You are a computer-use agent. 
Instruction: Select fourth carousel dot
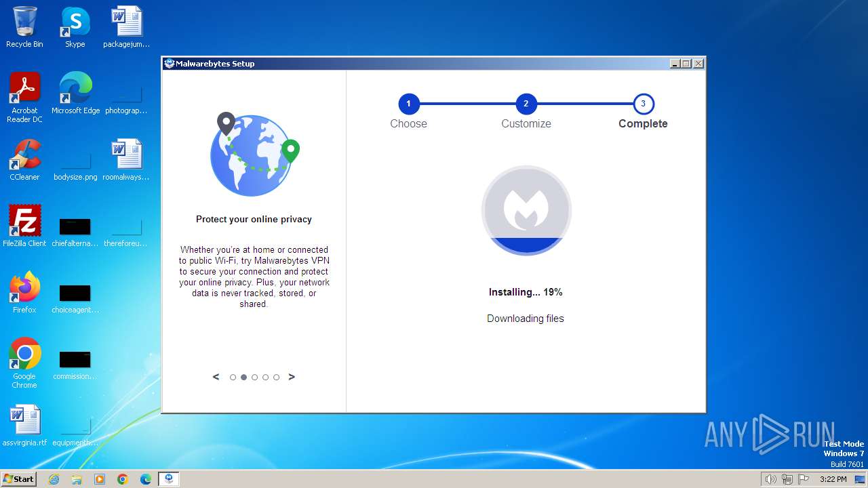pyautogui.click(x=266, y=378)
